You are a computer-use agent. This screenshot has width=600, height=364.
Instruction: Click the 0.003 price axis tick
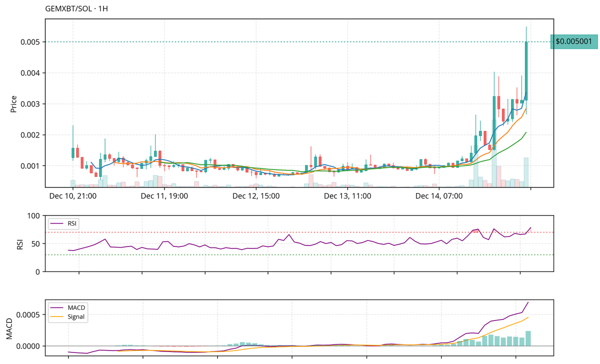pyautogui.click(x=29, y=104)
